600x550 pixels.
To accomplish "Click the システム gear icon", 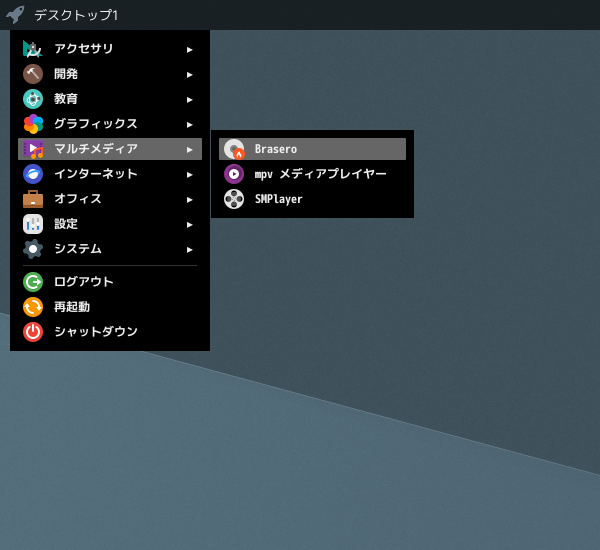I will 33,249.
